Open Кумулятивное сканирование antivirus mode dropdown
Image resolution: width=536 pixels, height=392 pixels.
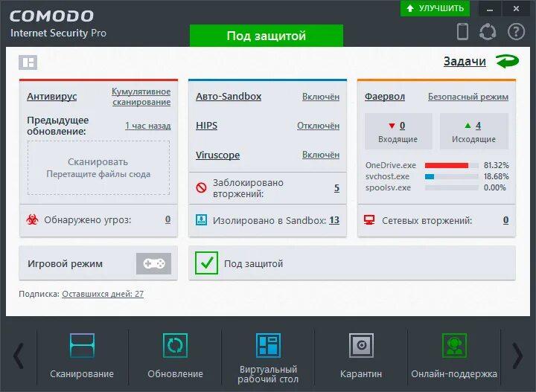(141, 97)
